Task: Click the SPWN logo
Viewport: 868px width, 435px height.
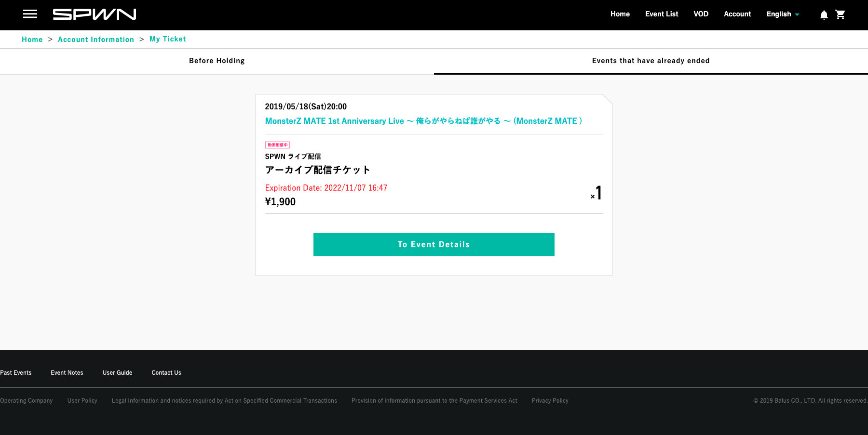Action: coord(95,14)
